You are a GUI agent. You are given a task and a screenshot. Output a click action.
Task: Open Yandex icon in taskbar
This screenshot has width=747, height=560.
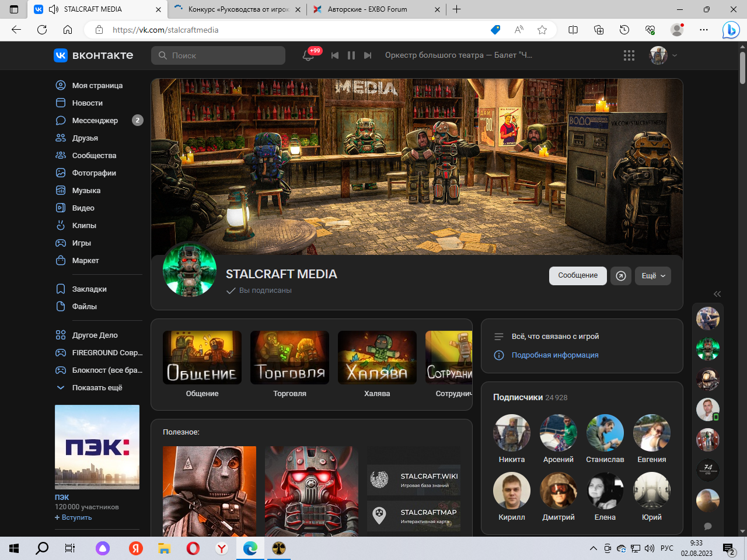click(136, 548)
